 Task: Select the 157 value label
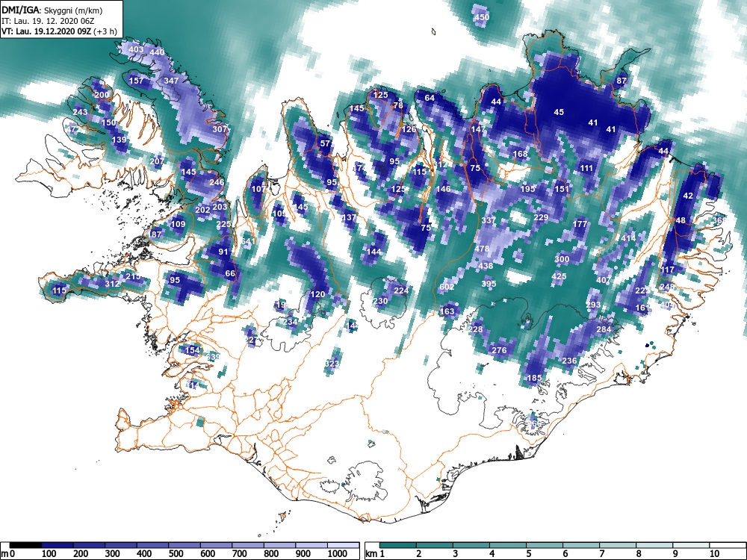click(x=136, y=81)
